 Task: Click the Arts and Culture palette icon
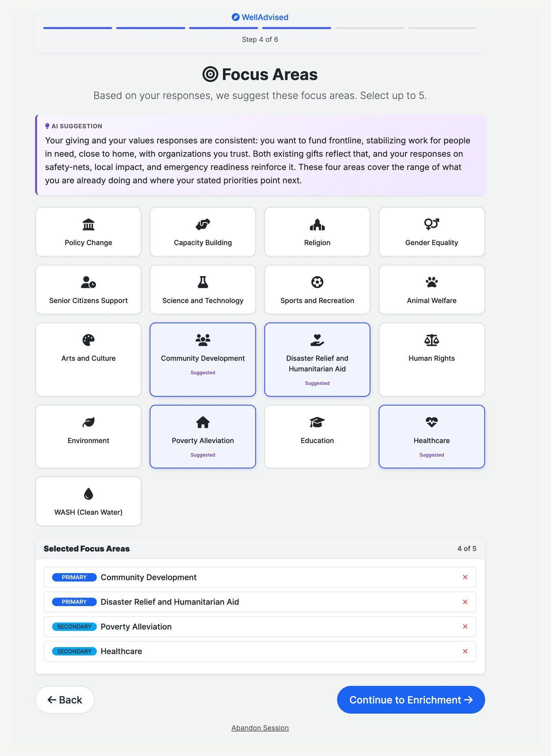88,340
